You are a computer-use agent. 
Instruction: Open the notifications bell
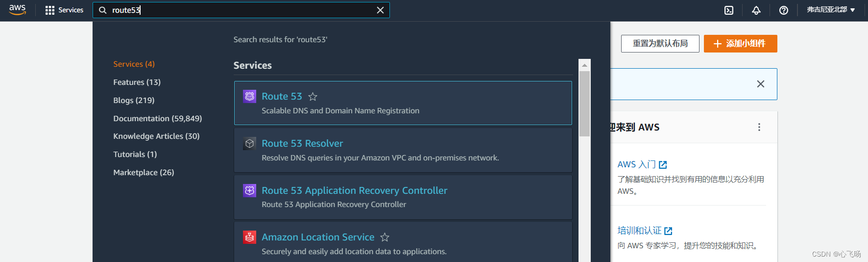[756, 10]
